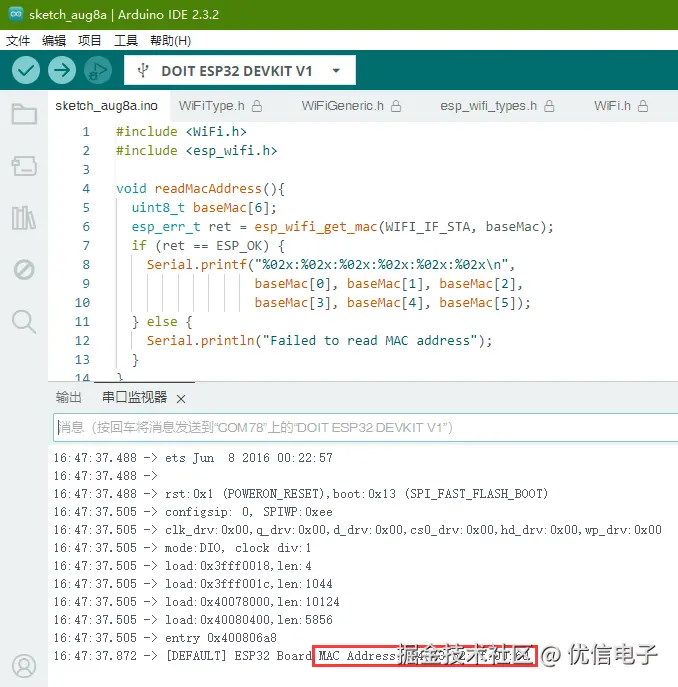Screen dimensions: 678x687
Task: Click 'if (ret == ESP_OK)' on line 7
Action: (200, 246)
